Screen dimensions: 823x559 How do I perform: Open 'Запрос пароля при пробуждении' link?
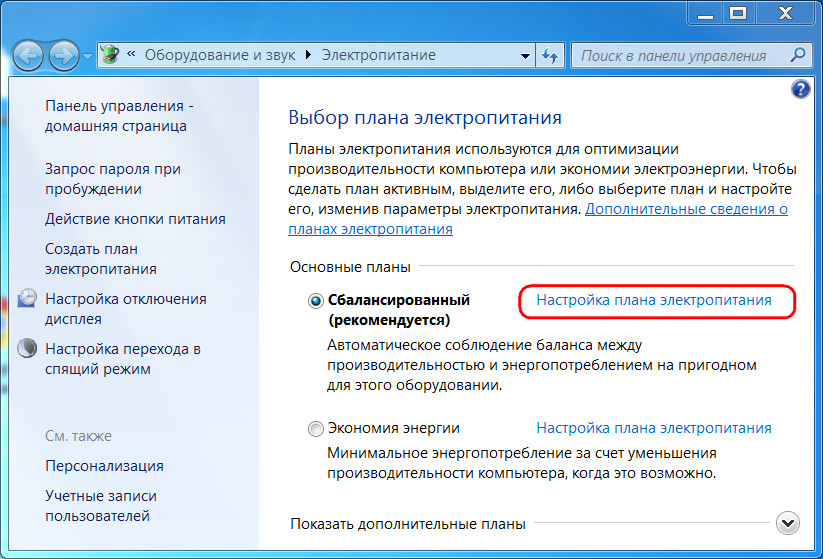(113, 178)
